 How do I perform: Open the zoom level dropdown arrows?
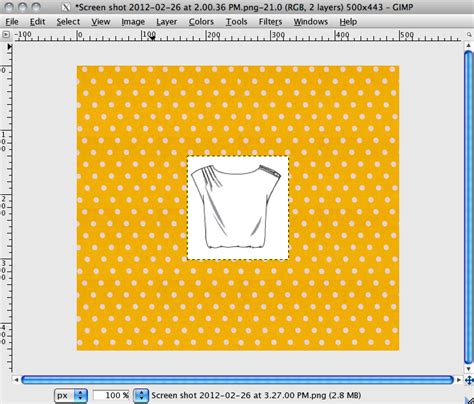pos(141,396)
